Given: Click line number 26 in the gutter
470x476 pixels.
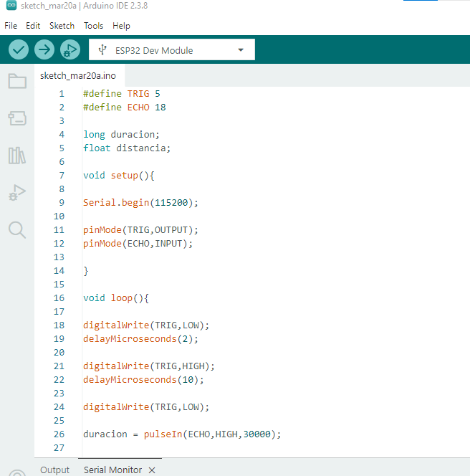Looking at the screenshot, I should coord(59,434).
